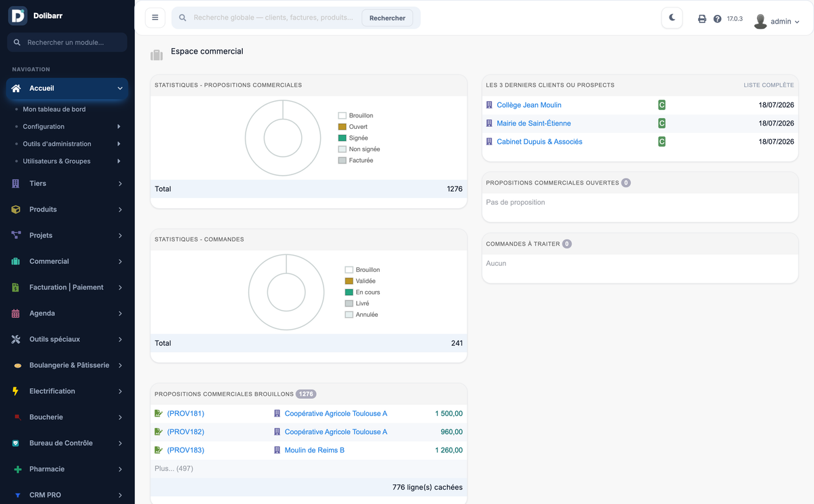This screenshot has height=504, width=814.
Task: Click building icon beside Collège Jean Moulin
Action: (x=489, y=105)
